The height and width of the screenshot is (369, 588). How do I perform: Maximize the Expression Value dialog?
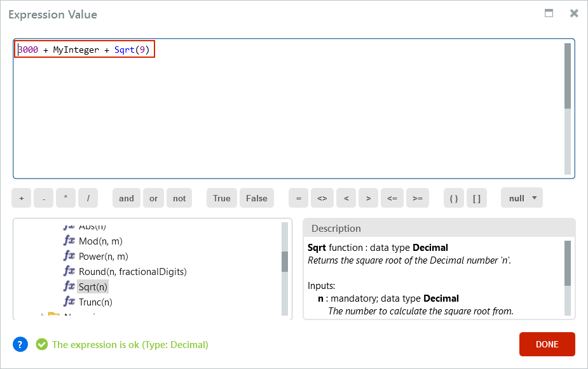point(549,13)
